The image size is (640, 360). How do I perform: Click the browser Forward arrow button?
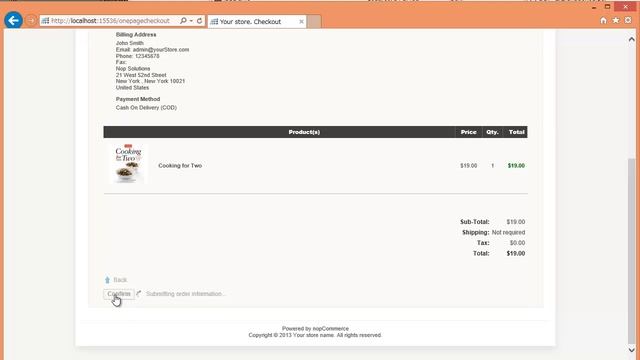[31, 20]
